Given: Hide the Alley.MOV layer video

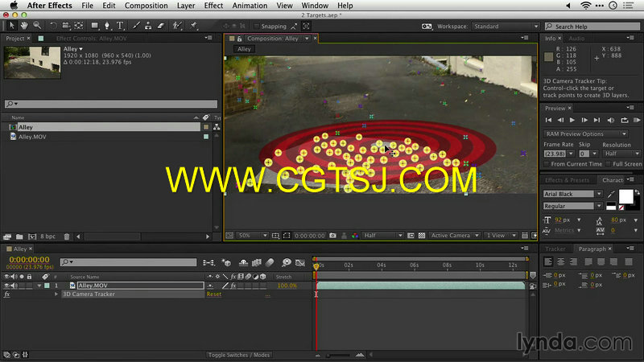Looking at the screenshot, I should pos(6,286).
